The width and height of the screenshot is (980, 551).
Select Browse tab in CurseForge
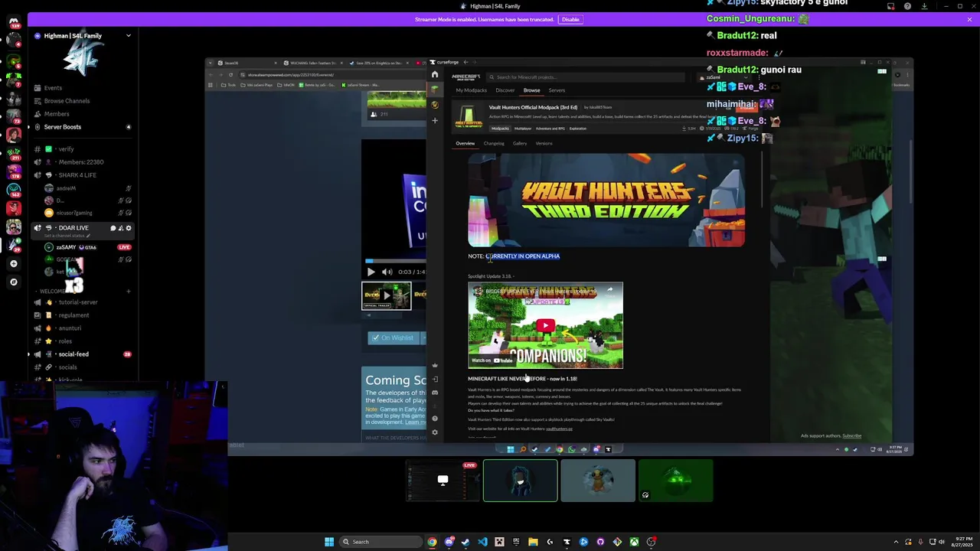531,90
